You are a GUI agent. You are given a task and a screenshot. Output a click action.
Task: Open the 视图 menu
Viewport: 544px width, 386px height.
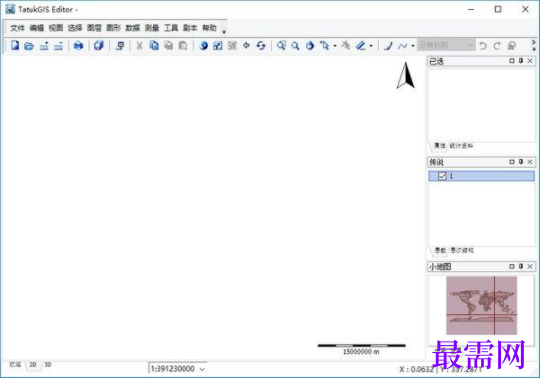click(x=56, y=28)
